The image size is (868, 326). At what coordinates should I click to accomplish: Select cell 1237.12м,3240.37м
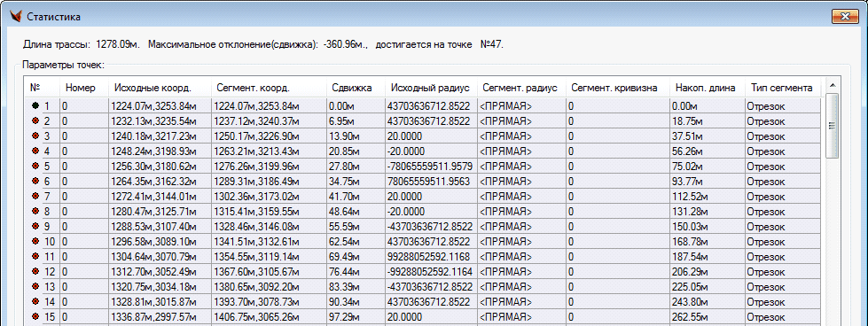click(269, 120)
